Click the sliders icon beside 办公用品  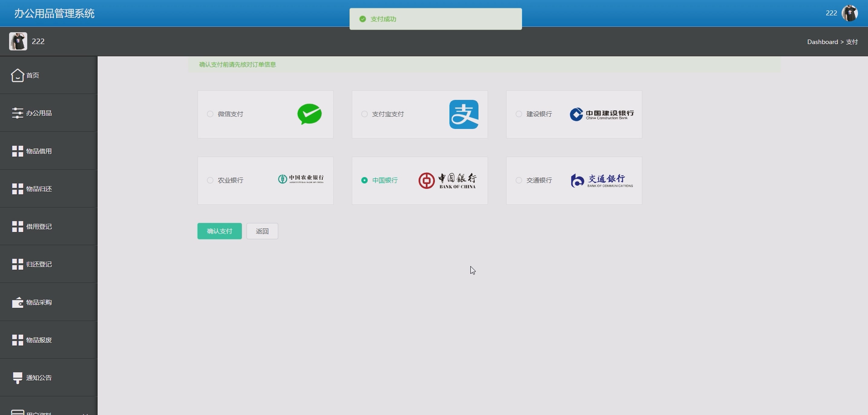18,113
